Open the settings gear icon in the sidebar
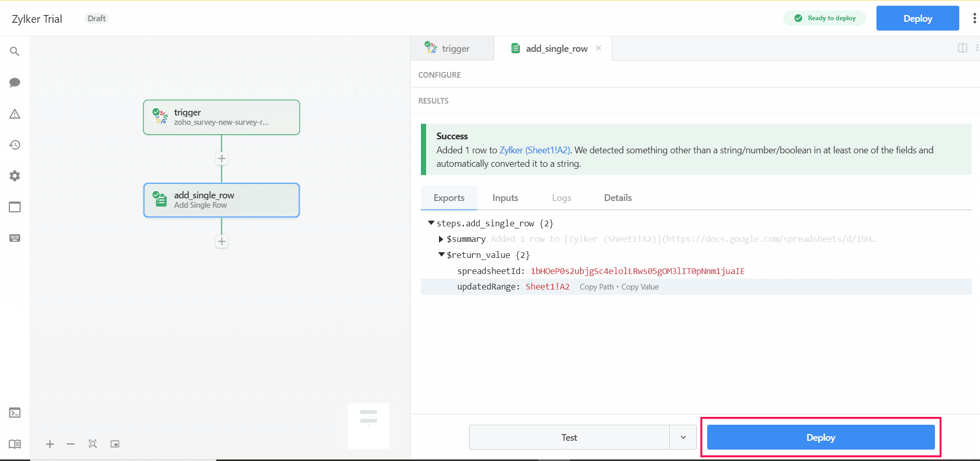Viewport: 980px width, 461px height. click(14, 176)
